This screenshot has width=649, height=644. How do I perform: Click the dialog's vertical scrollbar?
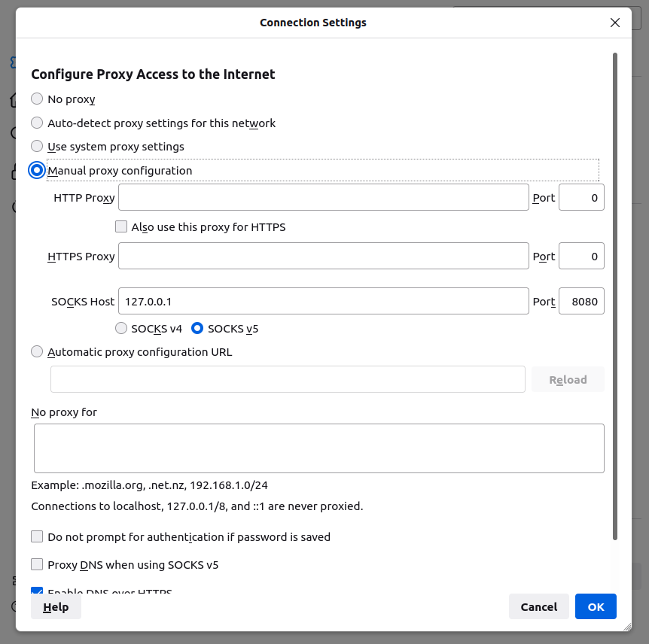coord(615,296)
